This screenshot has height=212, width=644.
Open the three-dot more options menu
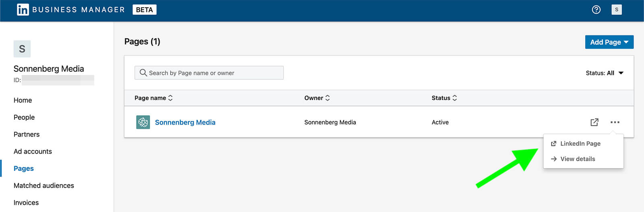tap(615, 122)
